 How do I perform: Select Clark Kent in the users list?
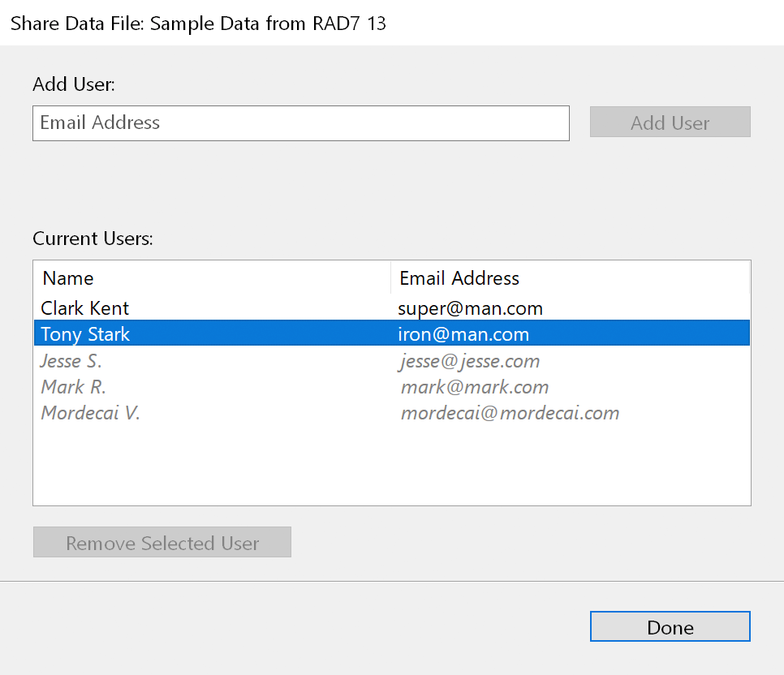[85, 308]
